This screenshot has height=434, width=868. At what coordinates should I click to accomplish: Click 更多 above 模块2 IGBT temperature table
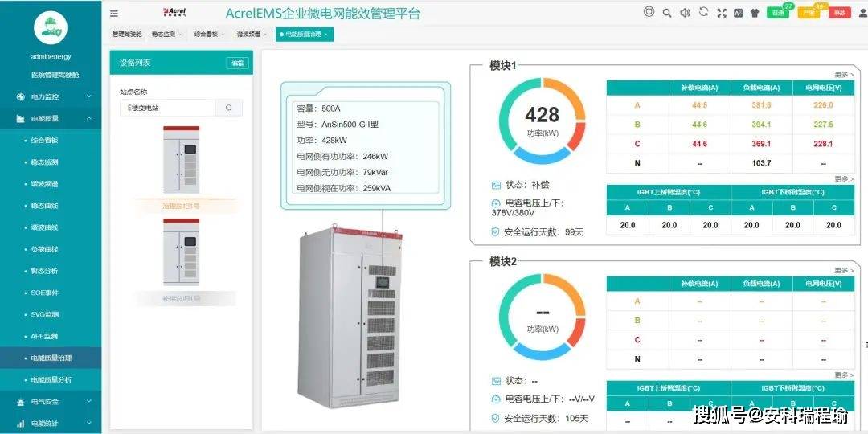844,375
